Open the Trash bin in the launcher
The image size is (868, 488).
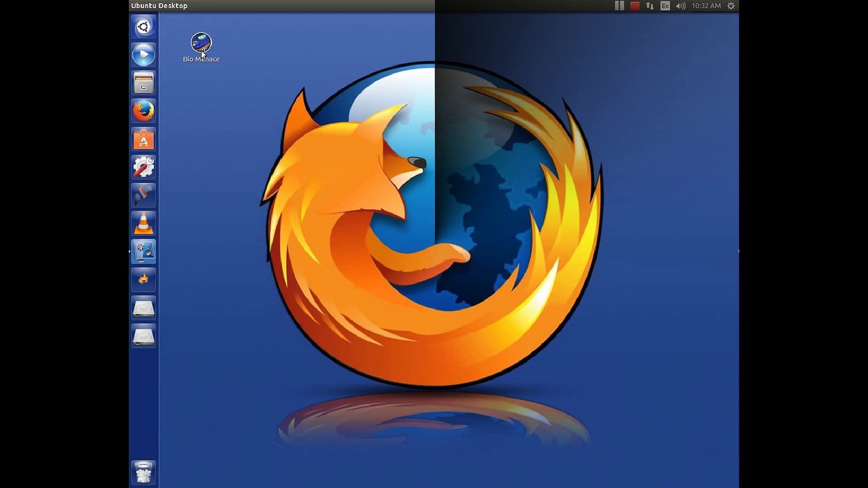pyautogui.click(x=143, y=472)
